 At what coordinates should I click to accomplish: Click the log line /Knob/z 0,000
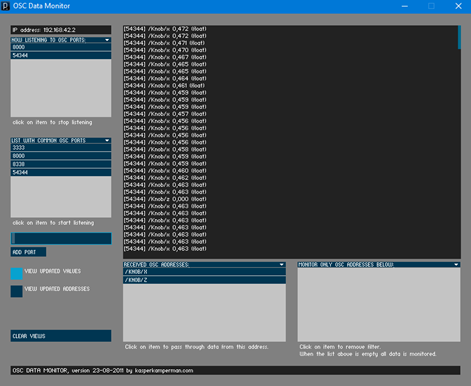click(x=165, y=199)
